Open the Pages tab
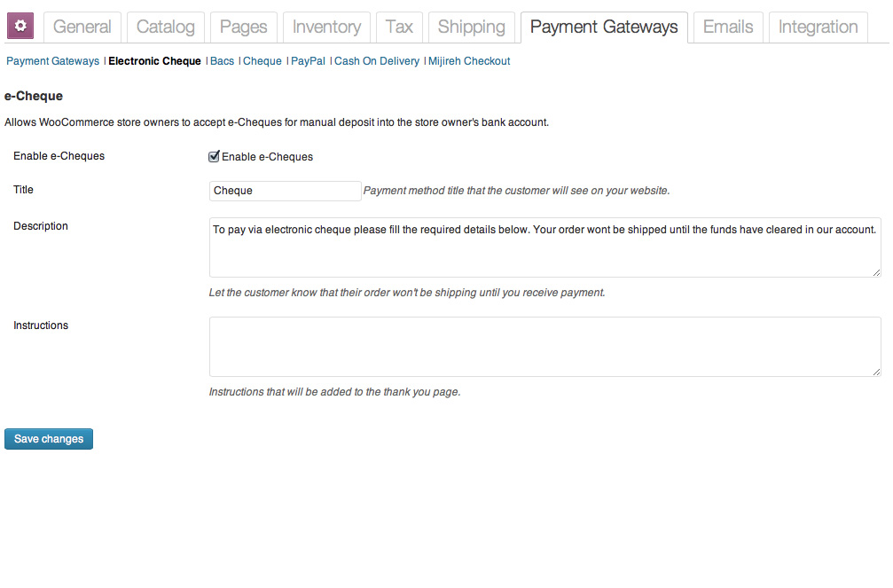 [x=243, y=27]
